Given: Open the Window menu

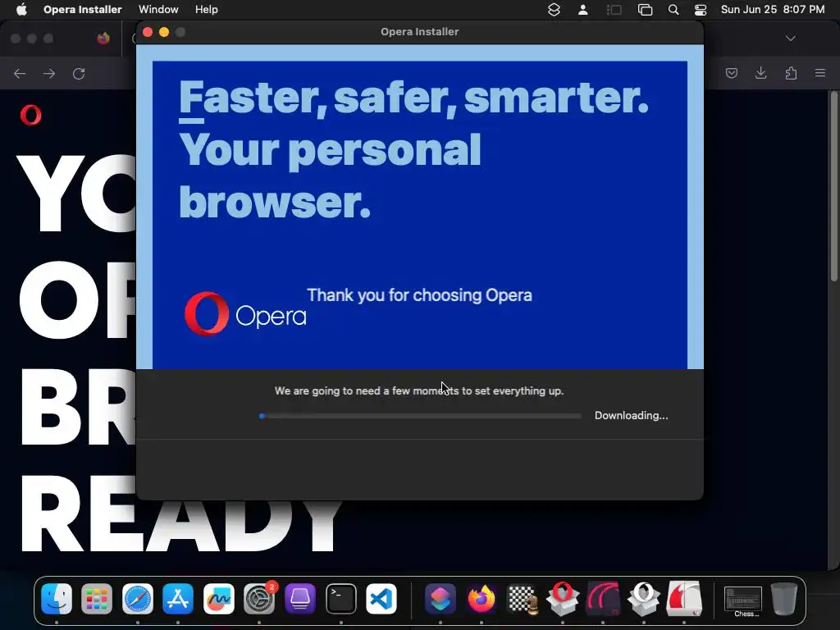Looking at the screenshot, I should (x=158, y=10).
